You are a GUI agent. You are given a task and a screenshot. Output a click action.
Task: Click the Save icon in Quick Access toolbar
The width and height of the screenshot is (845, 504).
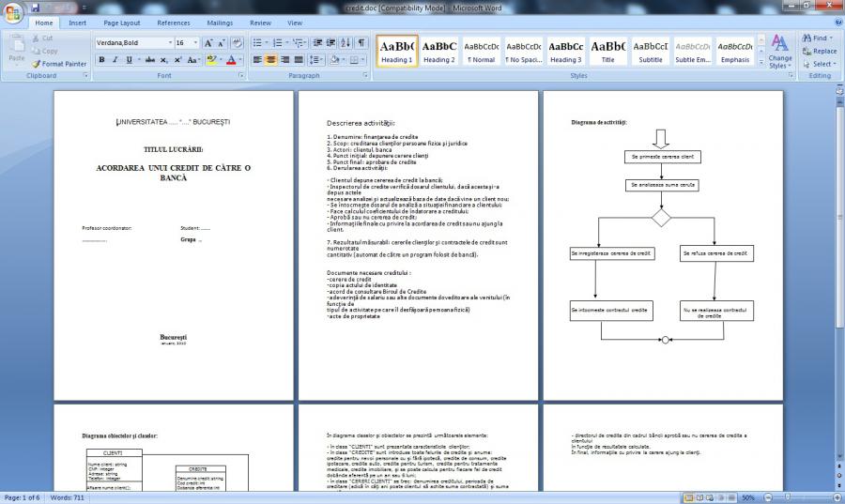(35, 7)
